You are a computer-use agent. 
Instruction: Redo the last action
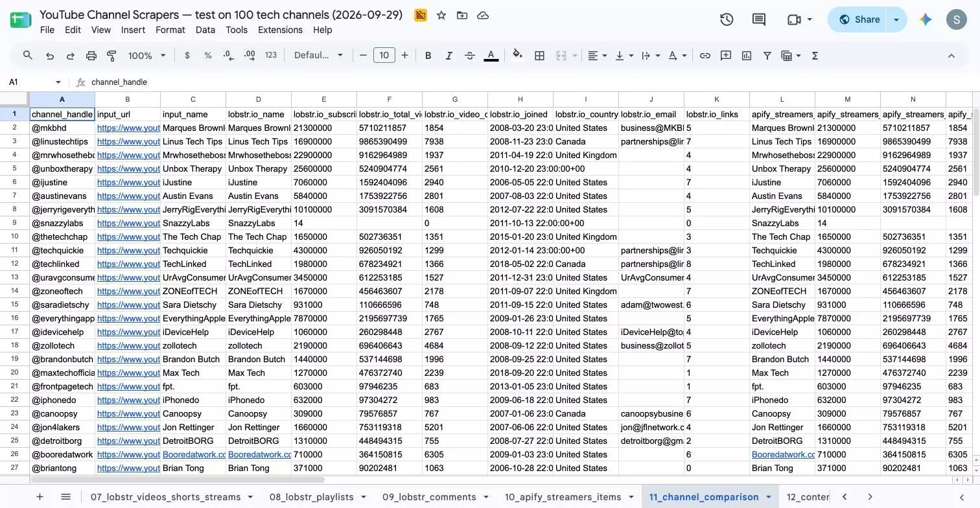(x=71, y=56)
